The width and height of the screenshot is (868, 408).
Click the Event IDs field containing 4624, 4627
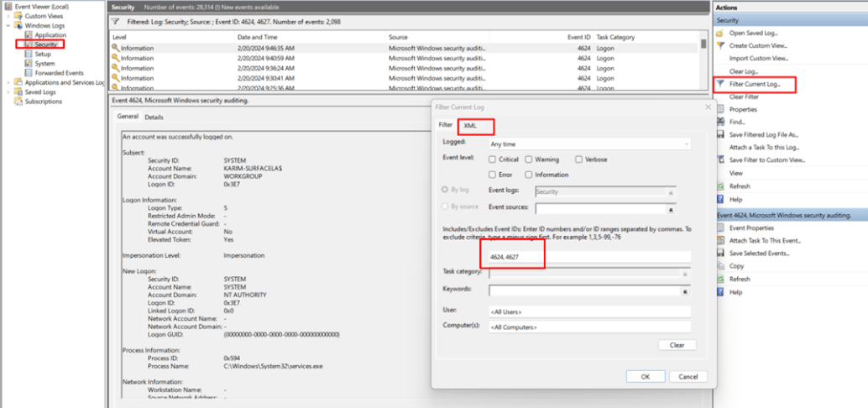pos(588,258)
